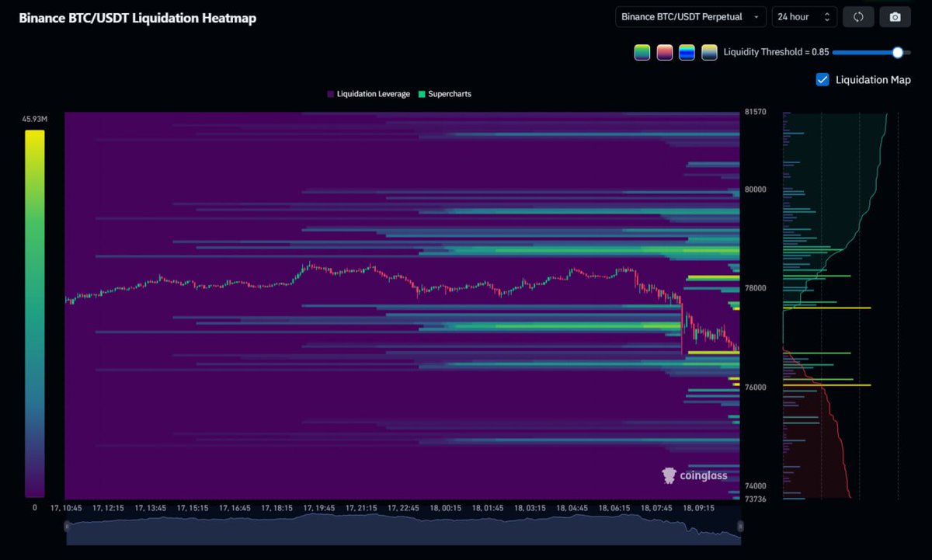
Task: Click the stepper arrows on 24 hour
Action: pyautogui.click(x=826, y=17)
